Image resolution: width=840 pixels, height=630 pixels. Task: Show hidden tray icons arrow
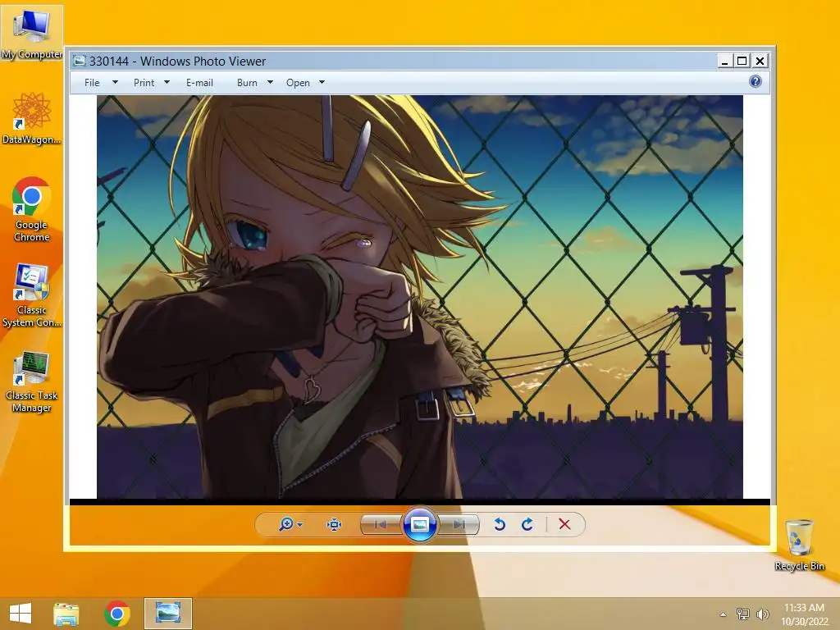[x=724, y=614]
